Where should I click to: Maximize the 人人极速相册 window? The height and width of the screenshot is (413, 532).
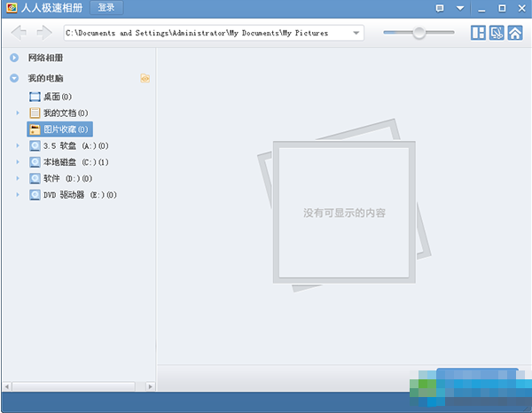[x=502, y=8]
